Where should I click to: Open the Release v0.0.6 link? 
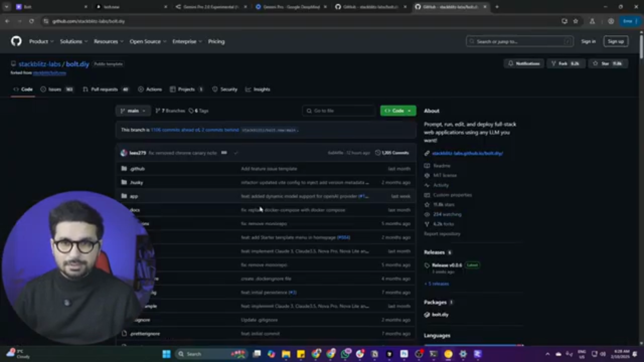[447, 265]
